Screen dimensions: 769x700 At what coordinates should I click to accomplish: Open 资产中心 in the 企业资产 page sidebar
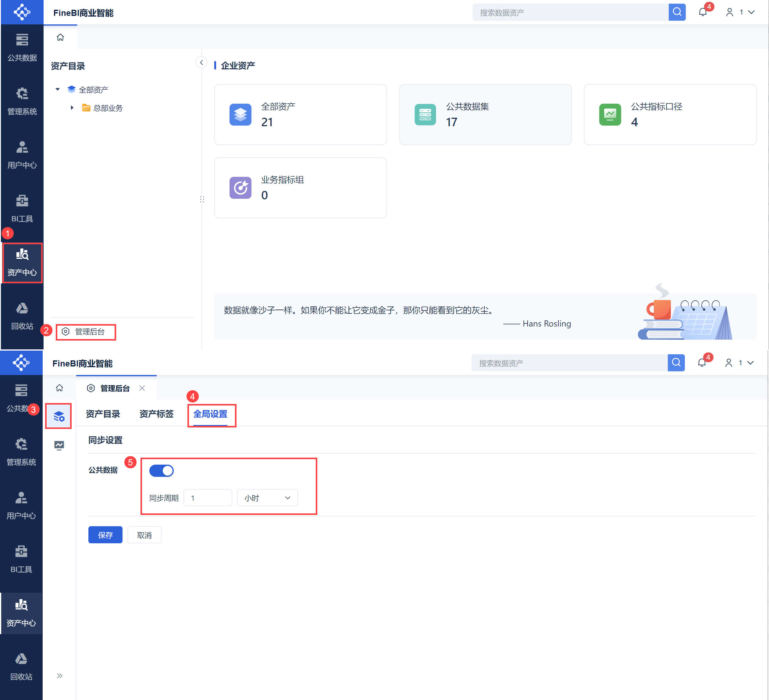tap(22, 262)
